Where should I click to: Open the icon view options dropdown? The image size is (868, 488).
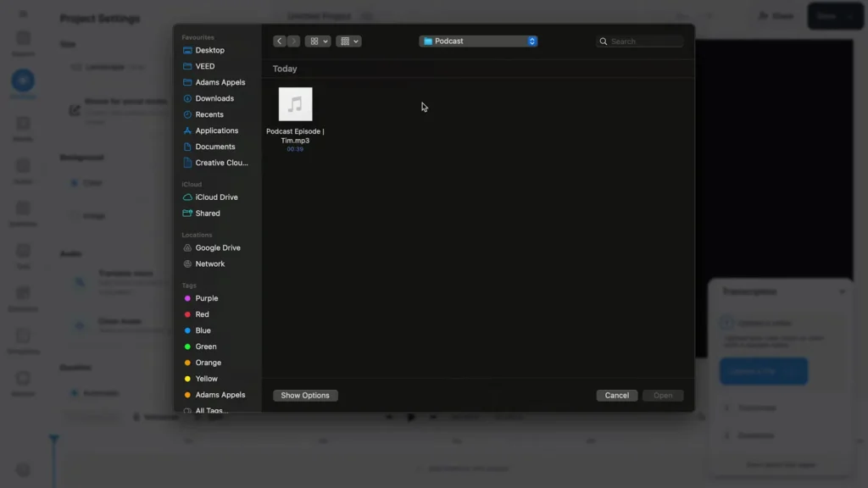coord(319,42)
